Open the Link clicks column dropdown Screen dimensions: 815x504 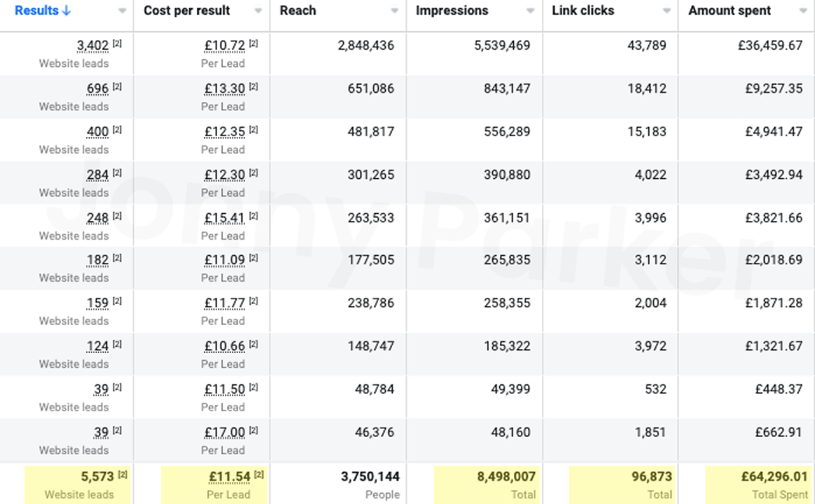[666, 11]
